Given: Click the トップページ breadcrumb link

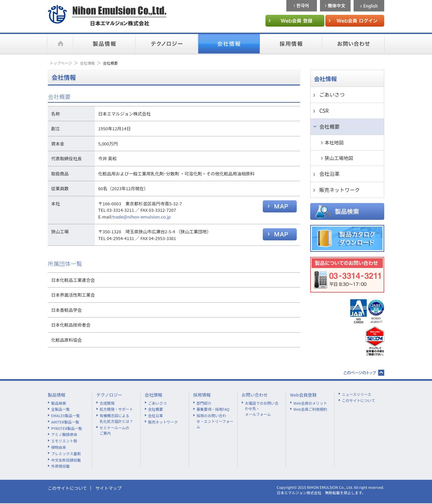Looking at the screenshot, I should click(x=61, y=63).
